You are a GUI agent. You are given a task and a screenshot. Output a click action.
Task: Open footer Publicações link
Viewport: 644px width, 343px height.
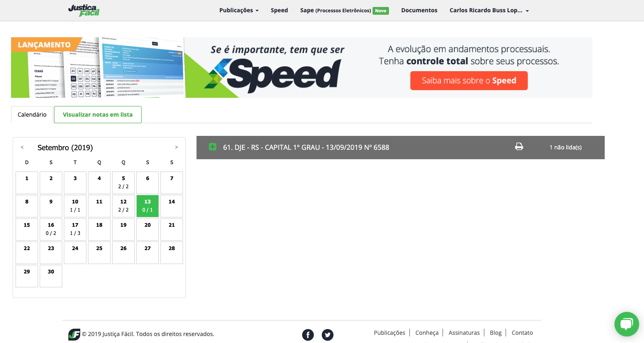tap(389, 333)
